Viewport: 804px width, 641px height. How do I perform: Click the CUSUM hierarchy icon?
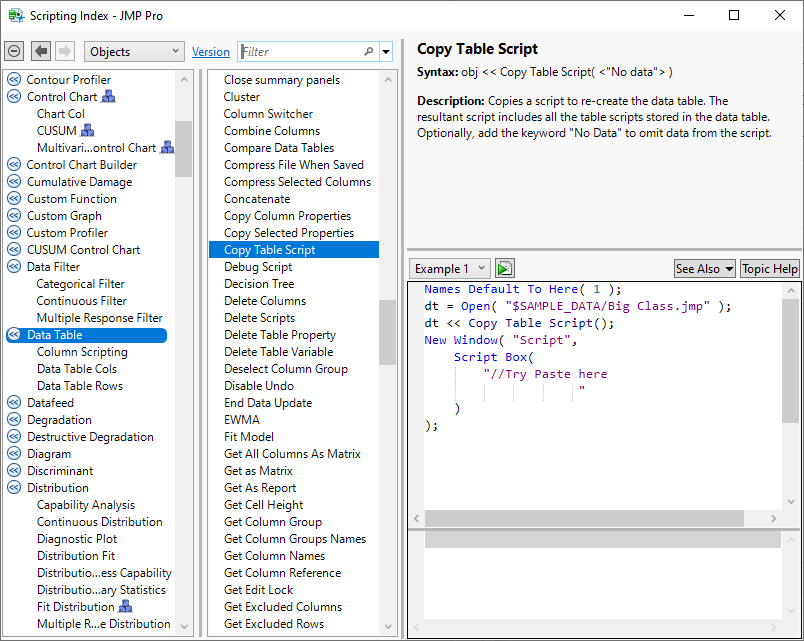tap(88, 131)
